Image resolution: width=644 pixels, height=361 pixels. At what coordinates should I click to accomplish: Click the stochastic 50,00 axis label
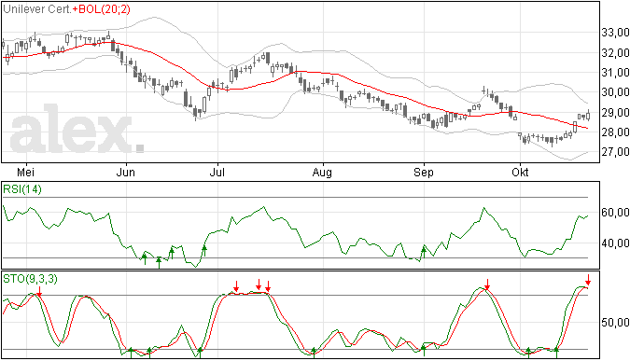[x=615, y=323]
